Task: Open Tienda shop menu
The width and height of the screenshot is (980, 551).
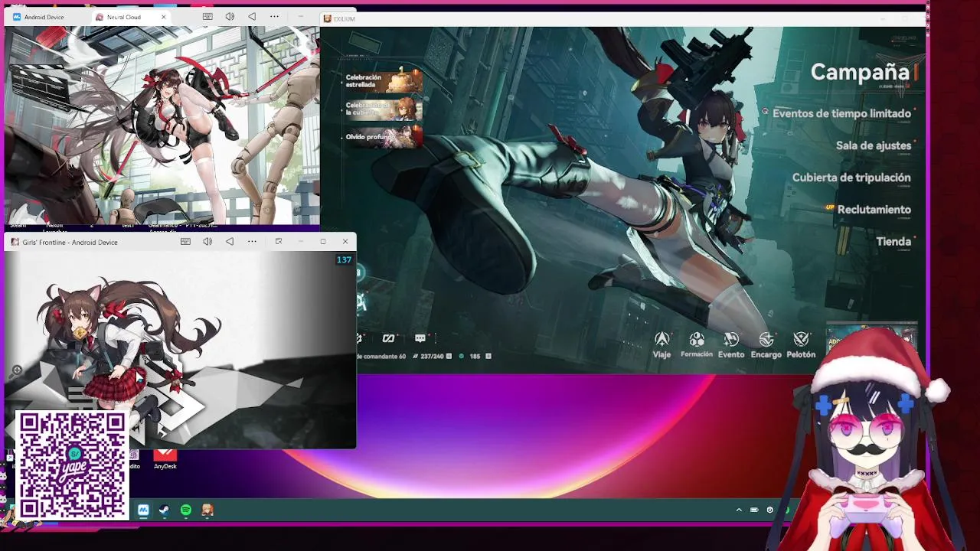Action: tap(893, 242)
